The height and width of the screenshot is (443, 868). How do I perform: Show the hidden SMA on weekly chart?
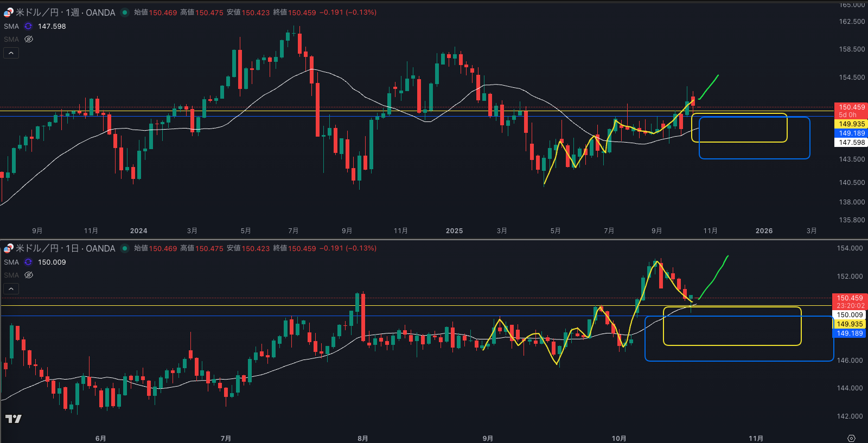[29, 39]
